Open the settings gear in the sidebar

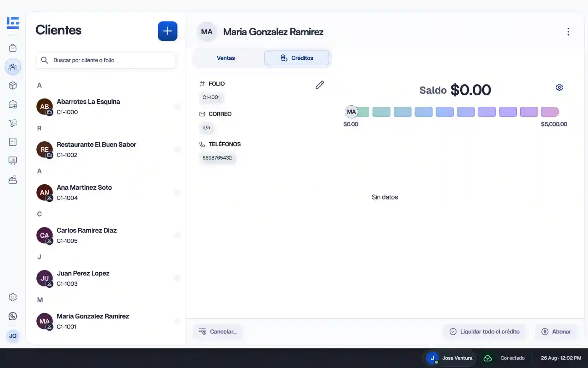[x=13, y=297]
